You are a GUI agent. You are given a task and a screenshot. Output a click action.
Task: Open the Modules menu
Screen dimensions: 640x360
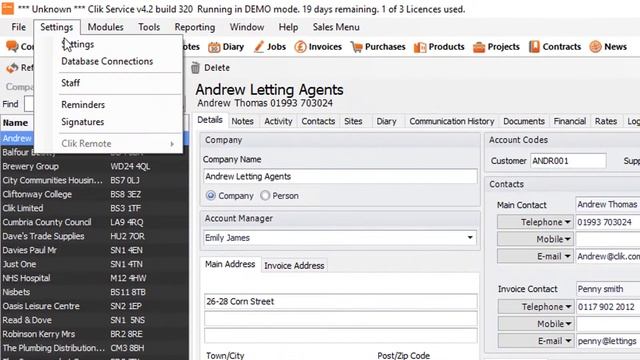click(x=105, y=27)
